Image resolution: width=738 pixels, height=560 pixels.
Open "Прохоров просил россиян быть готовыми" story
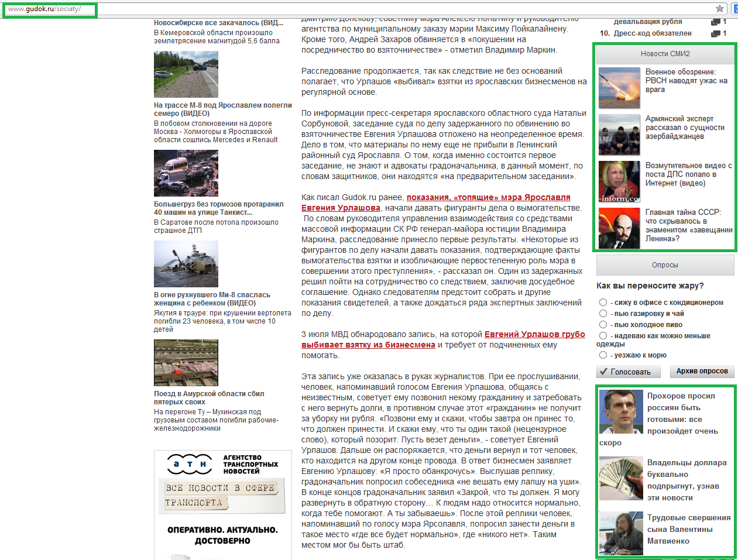(x=681, y=413)
